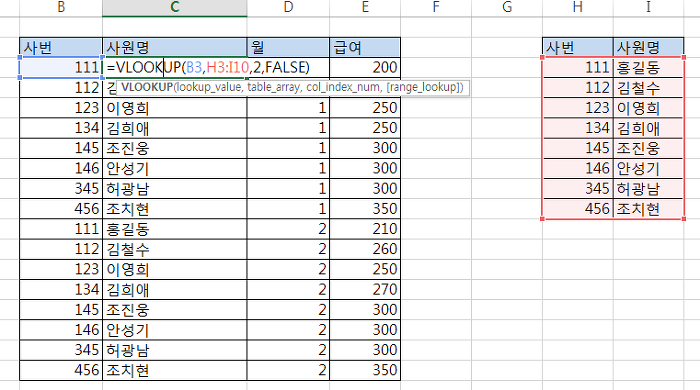The width and height of the screenshot is (700, 390).
Task: Select 안성기 cell in column I
Action: click(x=648, y=168)
